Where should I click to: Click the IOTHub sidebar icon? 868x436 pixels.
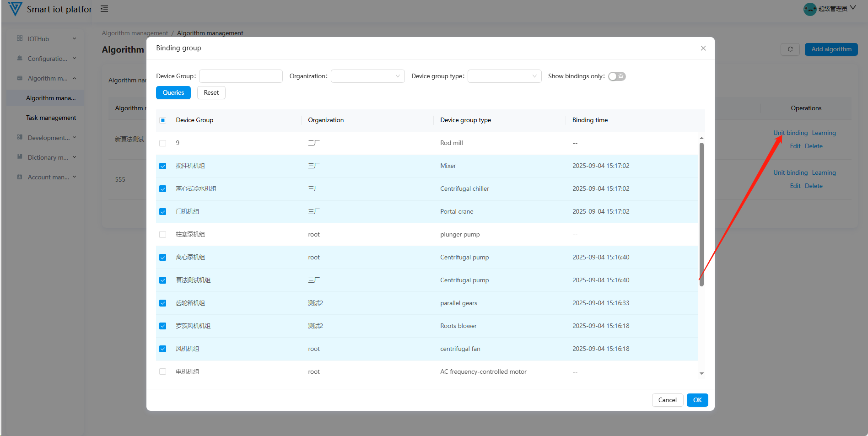tap(20, 38)
